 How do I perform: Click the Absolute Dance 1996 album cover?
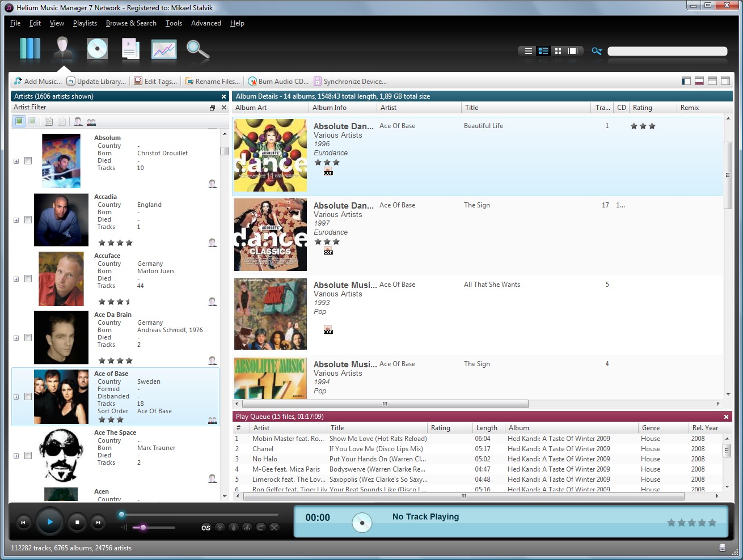click(271, 155)
